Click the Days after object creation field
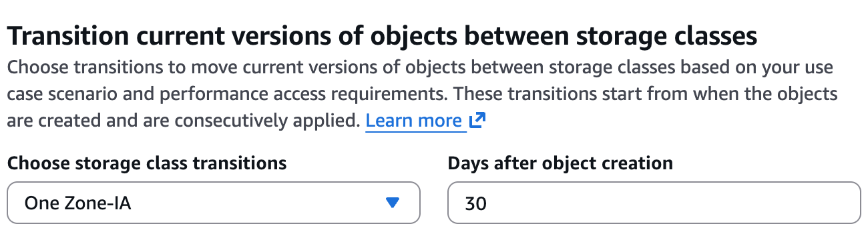Image resolution: width=868 pixels, height=244 pixels. 654,203
